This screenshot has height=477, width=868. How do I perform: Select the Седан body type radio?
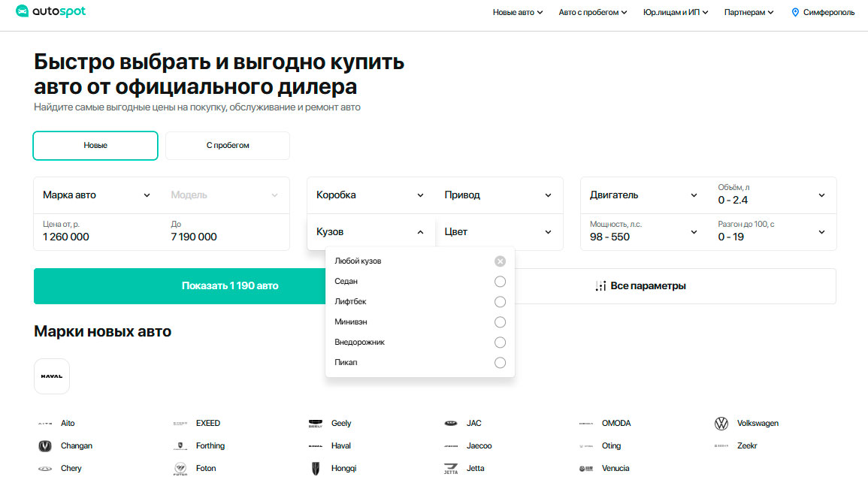pos(500,282)
